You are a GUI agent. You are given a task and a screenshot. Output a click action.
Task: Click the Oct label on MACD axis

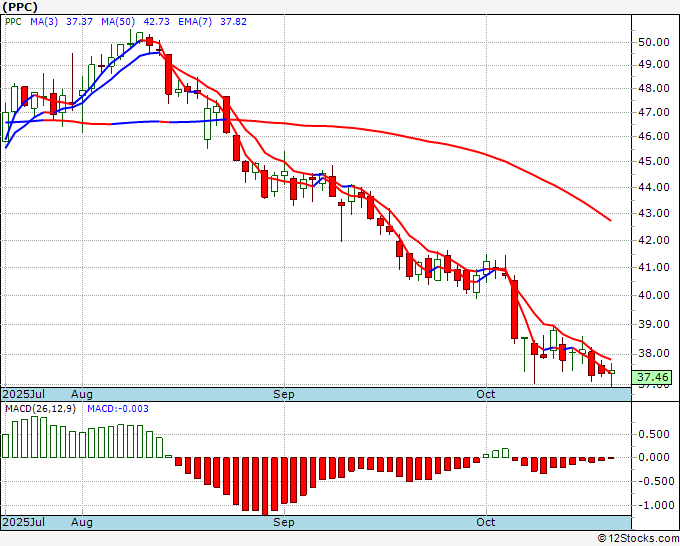486,522
